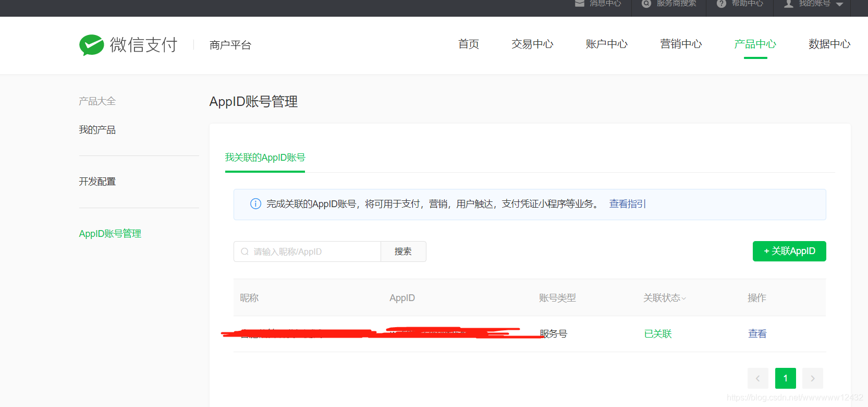Image resolution: width=868 pixels, height=407 pixels.
Task: Open 数据中心 in top navigation
Action: 829,44
